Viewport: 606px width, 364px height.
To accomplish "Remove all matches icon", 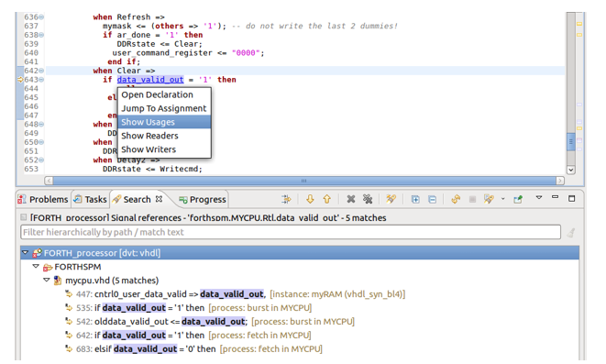I will coord(368,199).
